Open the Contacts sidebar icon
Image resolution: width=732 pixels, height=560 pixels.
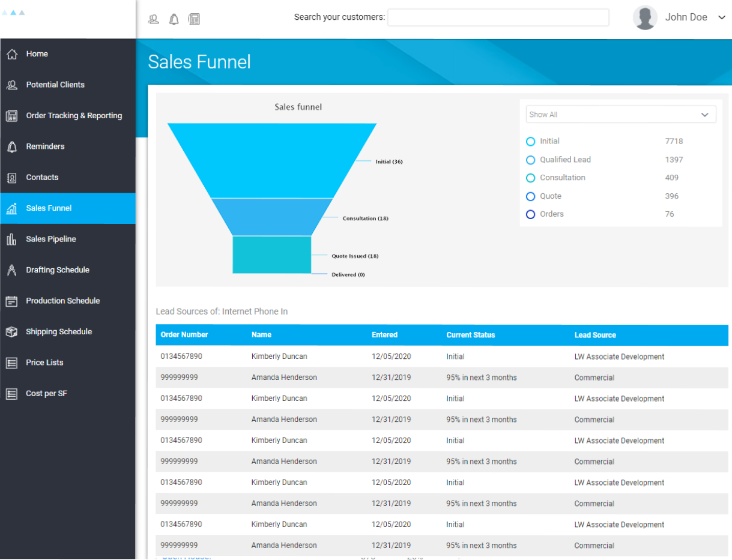pos(13,177)
